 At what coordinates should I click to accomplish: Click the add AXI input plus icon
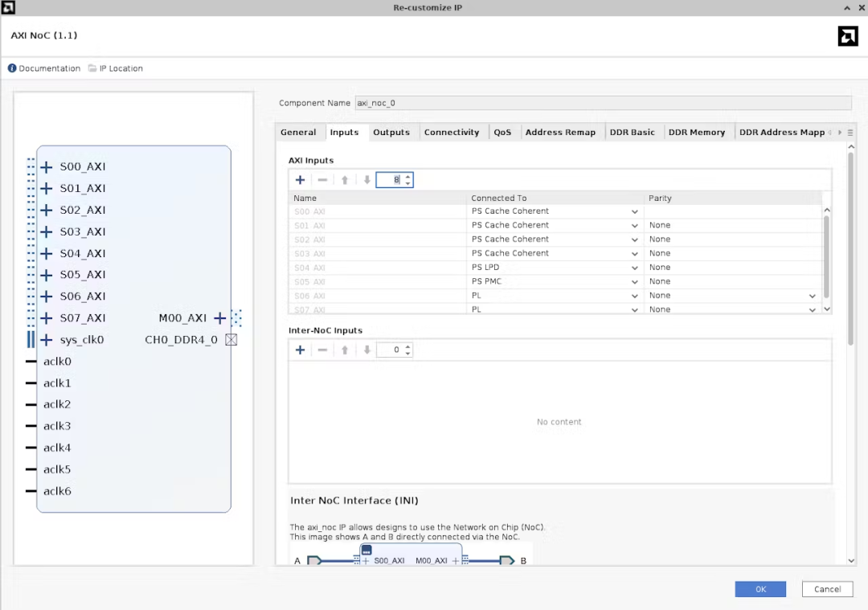click(x=300, y=180)
